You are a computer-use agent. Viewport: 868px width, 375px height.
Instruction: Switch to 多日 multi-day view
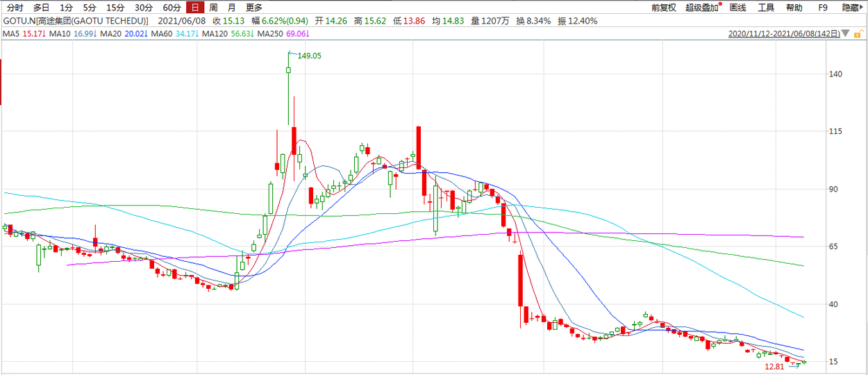tap(42, 8)
